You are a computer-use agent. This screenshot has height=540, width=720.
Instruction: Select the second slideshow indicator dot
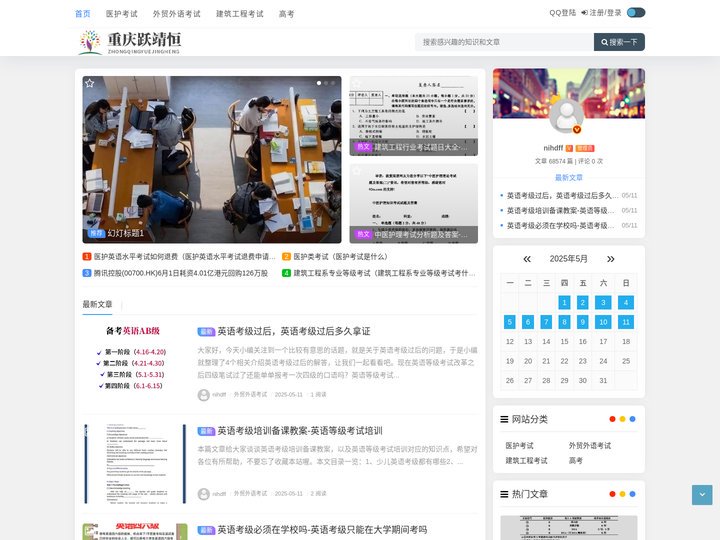[326, 83]
